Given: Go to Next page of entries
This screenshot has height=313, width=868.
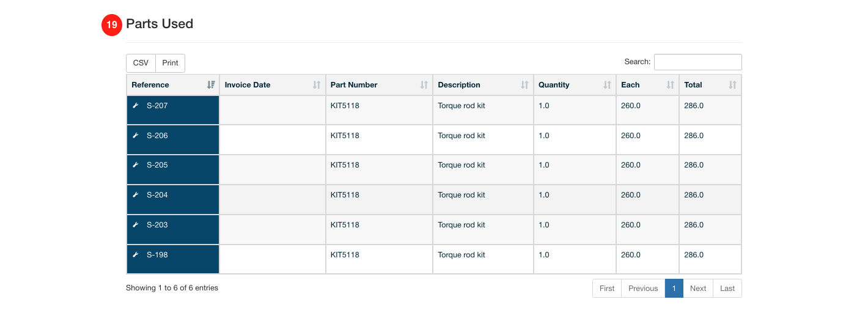Looking at the screenshot, I should tap(698, 289).
